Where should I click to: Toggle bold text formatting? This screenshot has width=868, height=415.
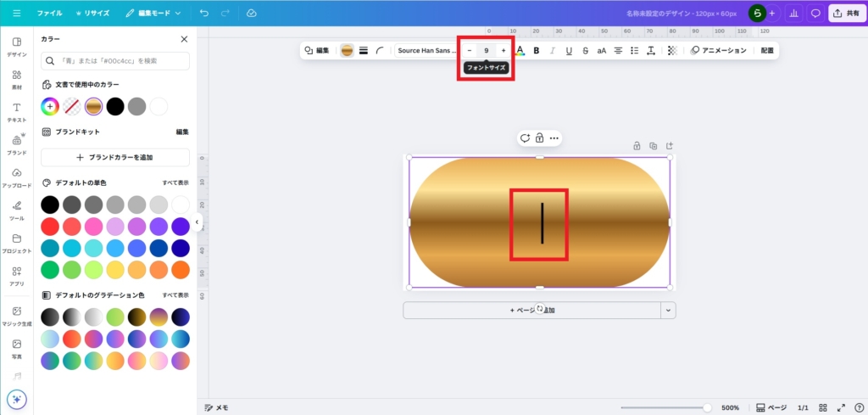pyautogui.click(x=537, y=51)
